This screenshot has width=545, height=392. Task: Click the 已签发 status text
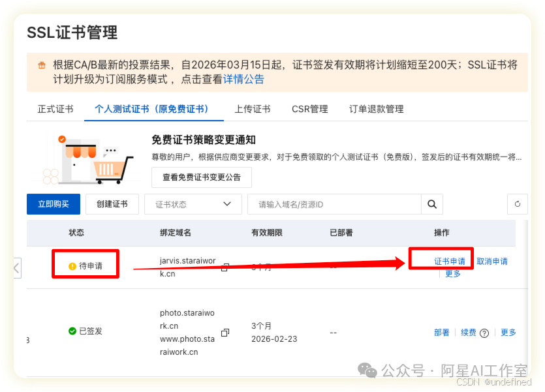pyautogui.click(x=91, y=331)
